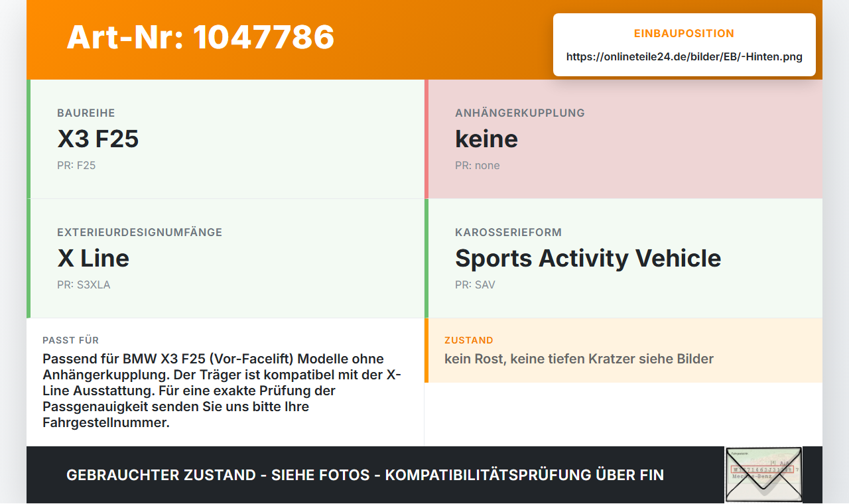Click the ANHÄNGERKUPPLUNG label
849x504 pixels.
(x=520, y=113)
